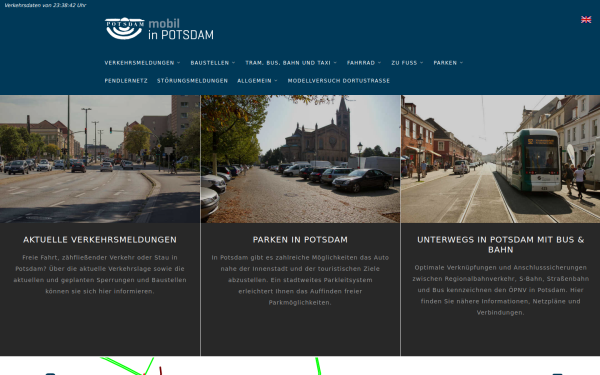Open the FAHRRAD menu item

pos(361,63)
